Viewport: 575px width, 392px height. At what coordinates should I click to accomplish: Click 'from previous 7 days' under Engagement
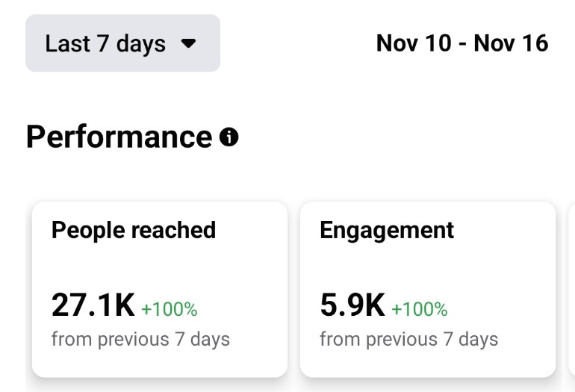click(x=409, y=339)
